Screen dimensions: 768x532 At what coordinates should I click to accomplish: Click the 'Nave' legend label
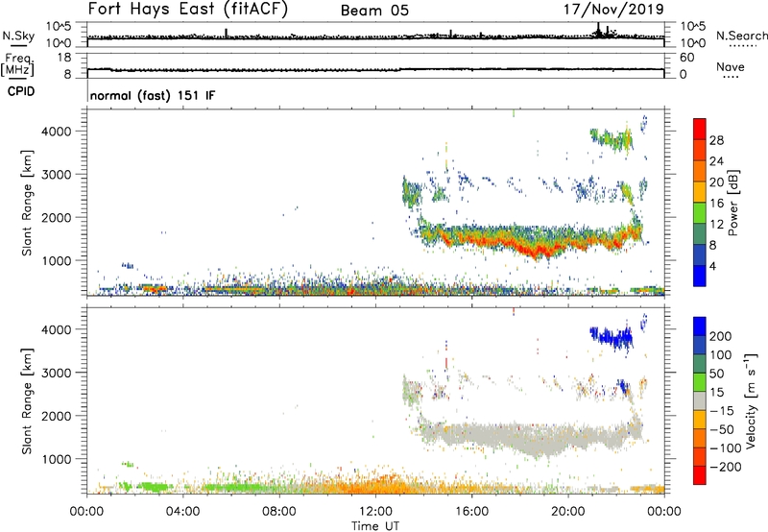[731, 66]
